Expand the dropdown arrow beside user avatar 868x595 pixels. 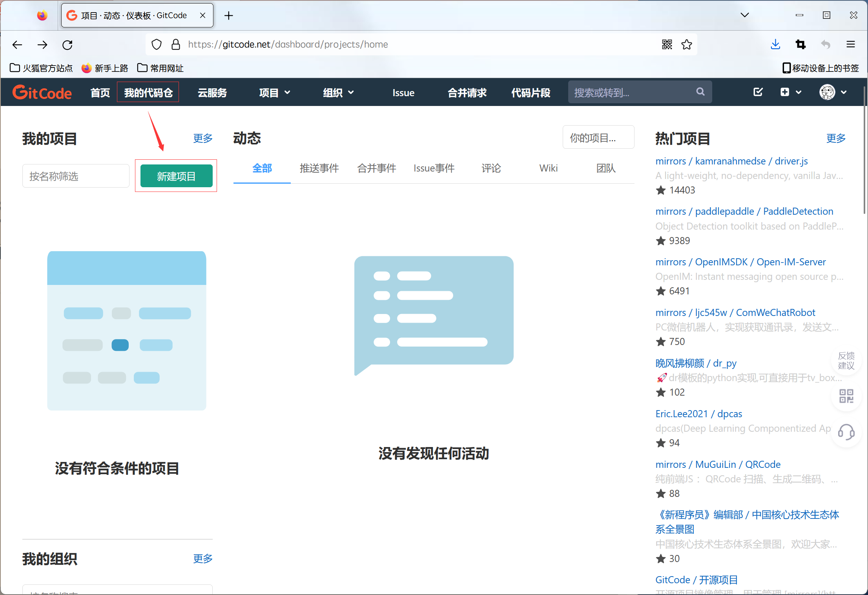pos(844,92)
